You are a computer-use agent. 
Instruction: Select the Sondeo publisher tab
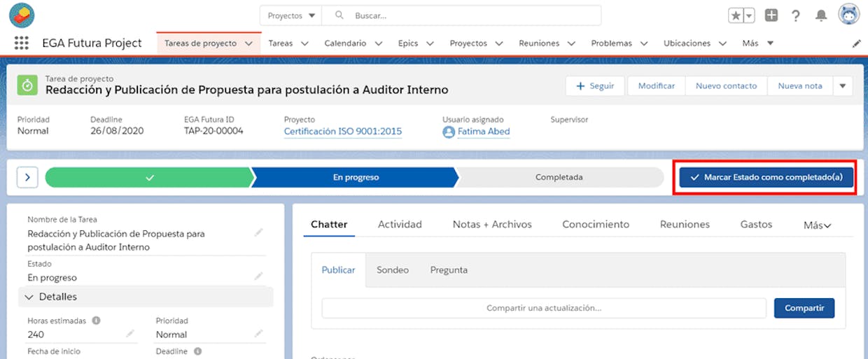[x=393, y=270]
